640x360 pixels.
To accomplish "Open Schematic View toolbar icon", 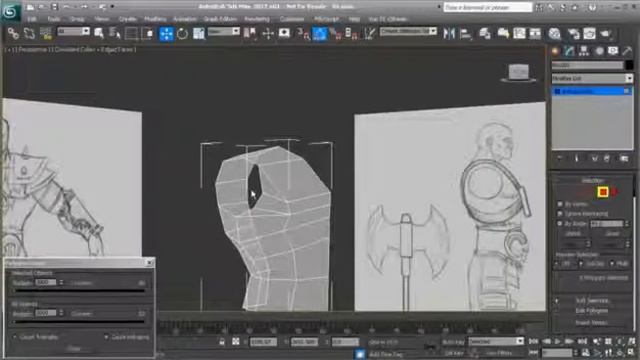I will tap(535, 33).
